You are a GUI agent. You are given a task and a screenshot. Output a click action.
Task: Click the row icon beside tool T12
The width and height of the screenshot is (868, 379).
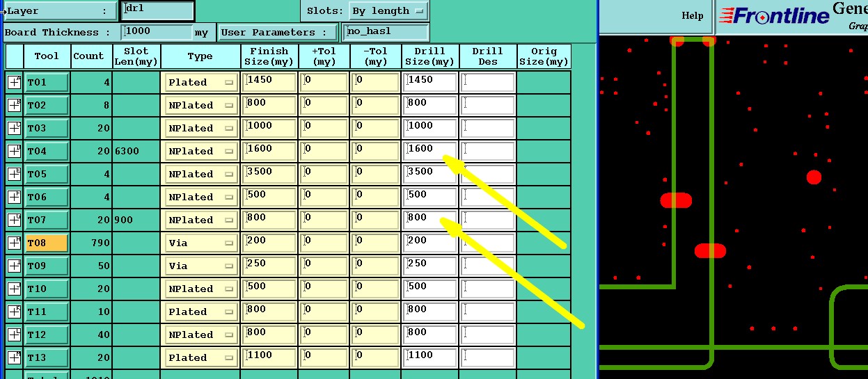coord(14,334)
